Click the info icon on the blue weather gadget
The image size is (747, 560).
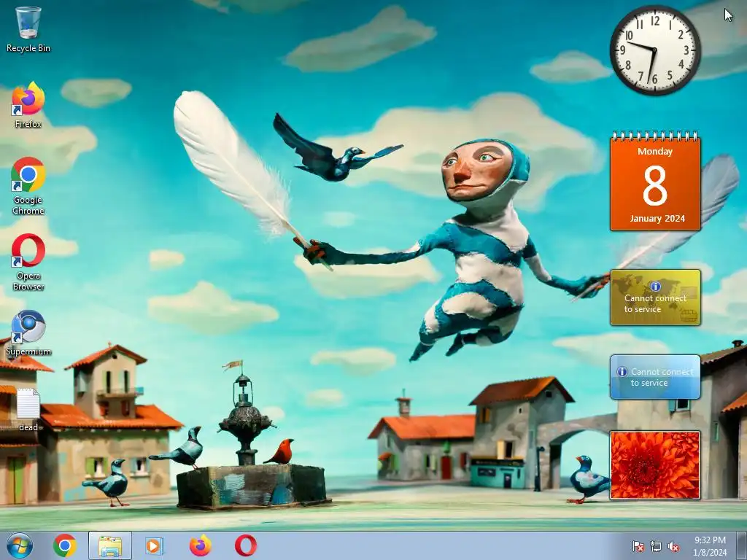(622, 371)
